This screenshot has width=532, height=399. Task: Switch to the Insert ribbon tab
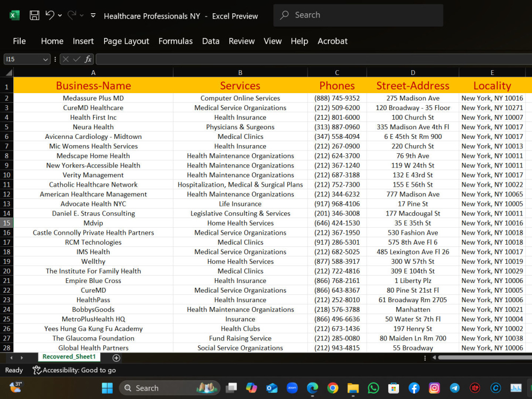tap(83, 41)
